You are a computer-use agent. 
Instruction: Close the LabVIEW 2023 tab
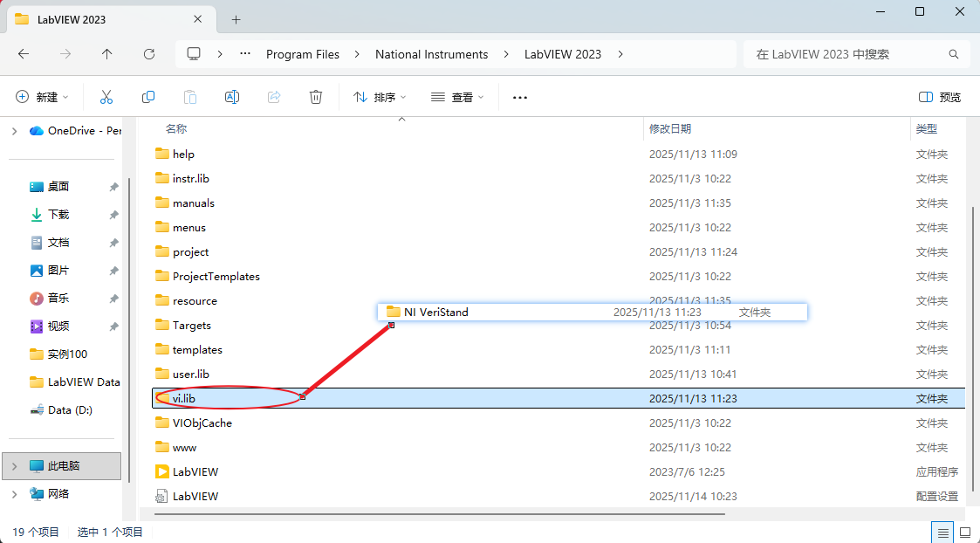pyautogui.click(x=197, y=19)
